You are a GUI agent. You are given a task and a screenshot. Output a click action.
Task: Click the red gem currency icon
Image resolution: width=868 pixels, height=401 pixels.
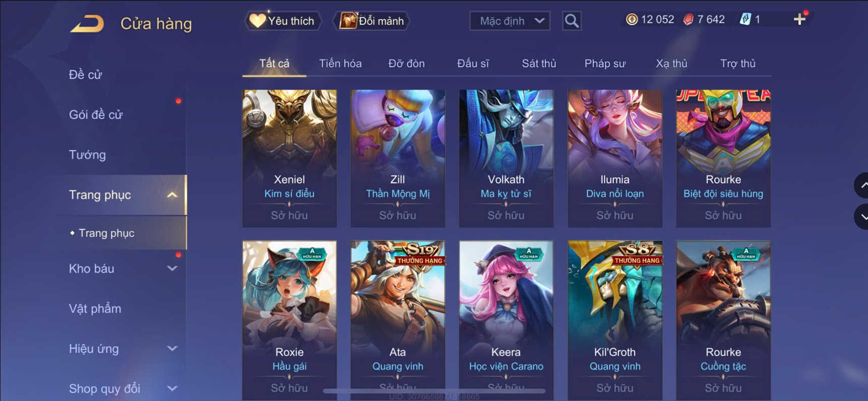click(x=688, y=20)
